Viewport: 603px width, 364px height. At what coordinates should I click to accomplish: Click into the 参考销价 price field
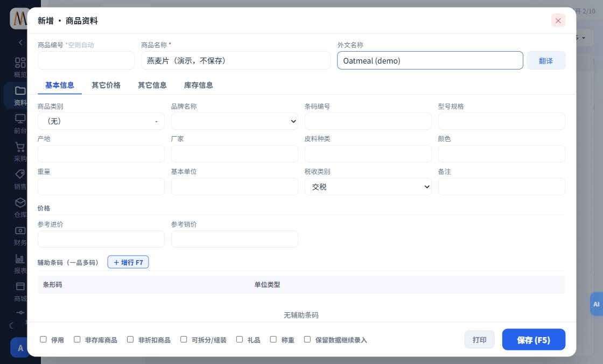(x=235, y=239)
